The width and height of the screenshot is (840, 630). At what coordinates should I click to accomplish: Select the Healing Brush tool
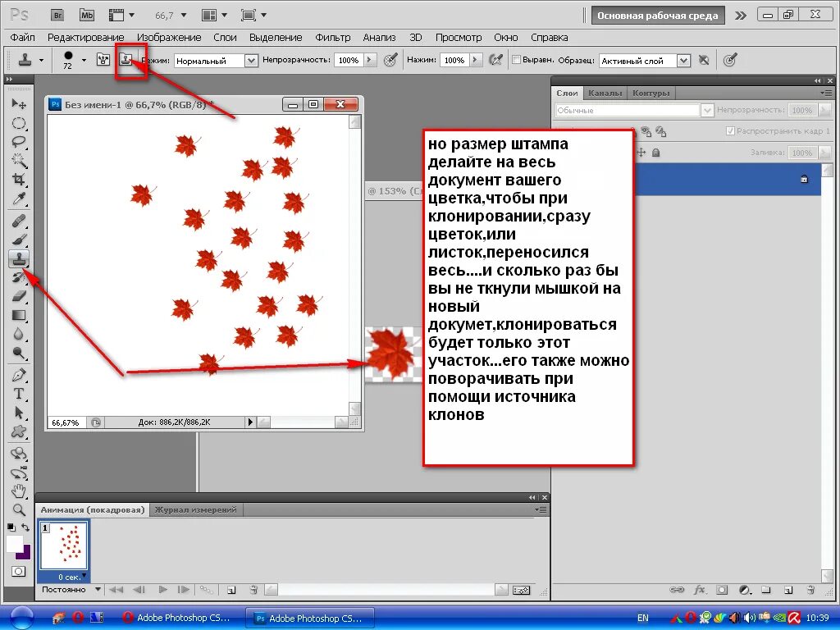(19, 220)
